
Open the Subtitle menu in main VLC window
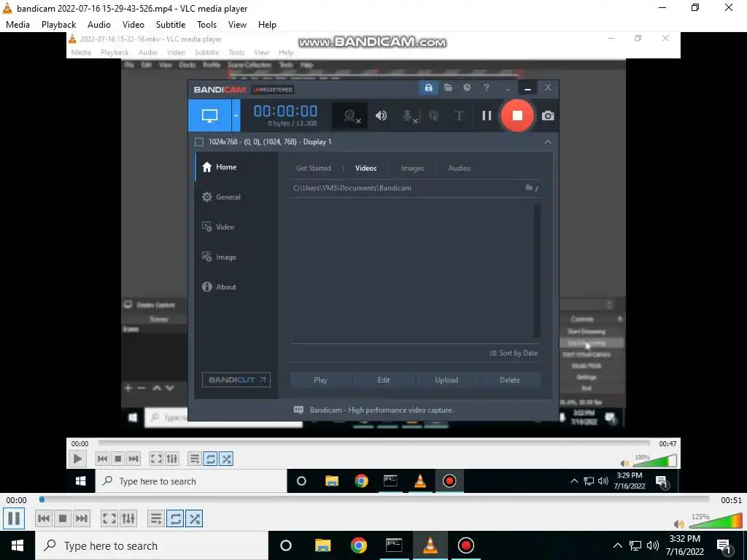pyautogui.click(x=171, y=25)
